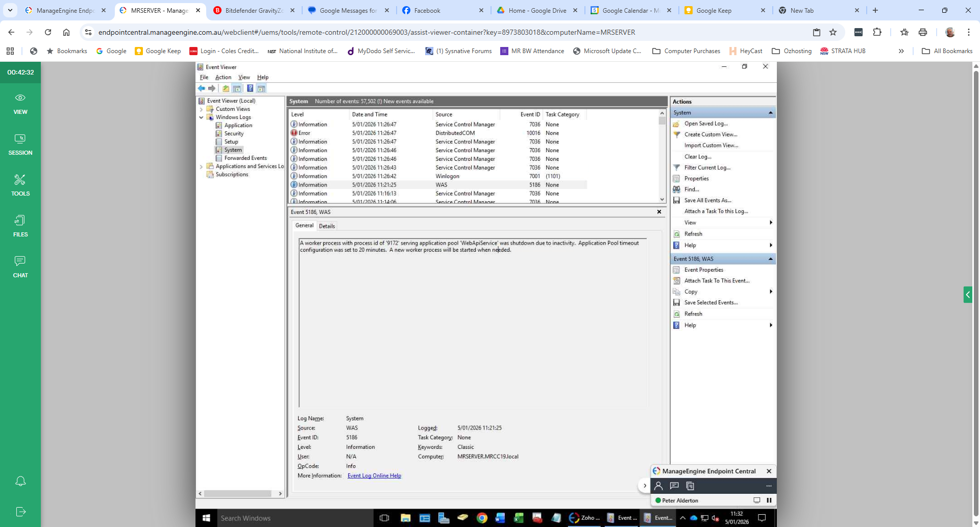
Task: Switch to the Bitdefender GravityZone browser tab
Action: tap(254, 10)
